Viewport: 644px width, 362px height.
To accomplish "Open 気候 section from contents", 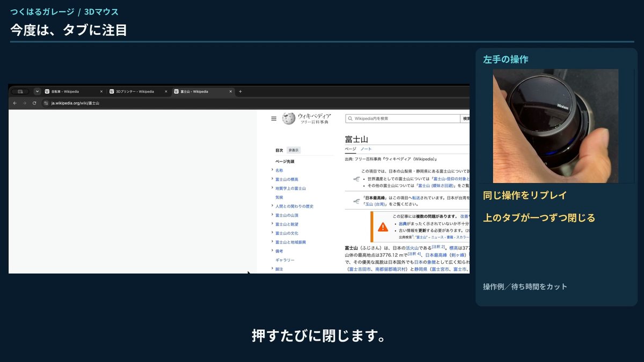I will 279,197.
